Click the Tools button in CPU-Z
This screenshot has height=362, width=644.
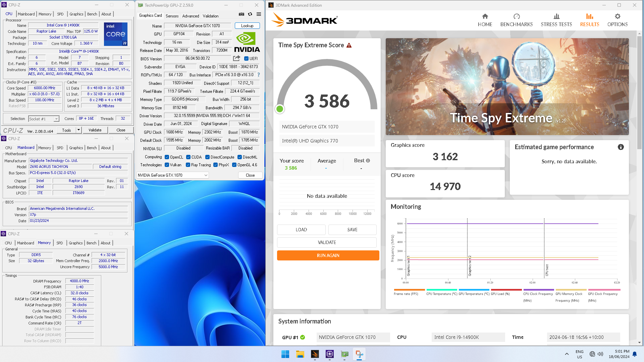click(66, 130)
